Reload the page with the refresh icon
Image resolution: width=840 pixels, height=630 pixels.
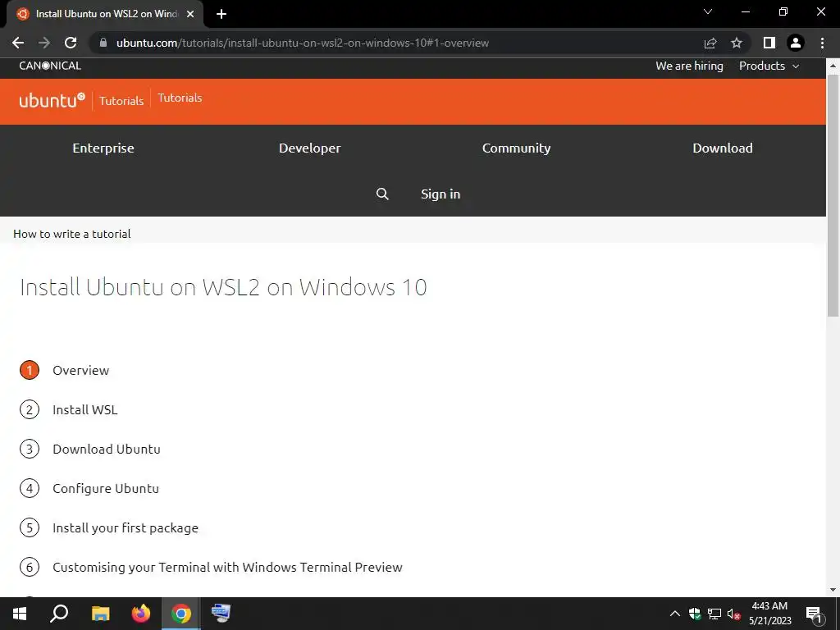[71, 43]
